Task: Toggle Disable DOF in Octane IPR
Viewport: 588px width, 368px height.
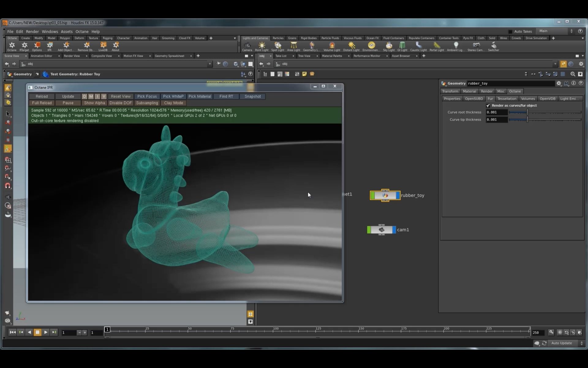Action: point(121,103)
